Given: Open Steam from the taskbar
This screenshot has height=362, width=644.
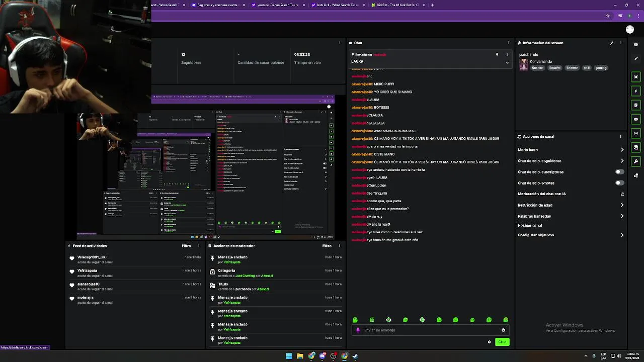Looking at the screenshot, I should (355, 356).
